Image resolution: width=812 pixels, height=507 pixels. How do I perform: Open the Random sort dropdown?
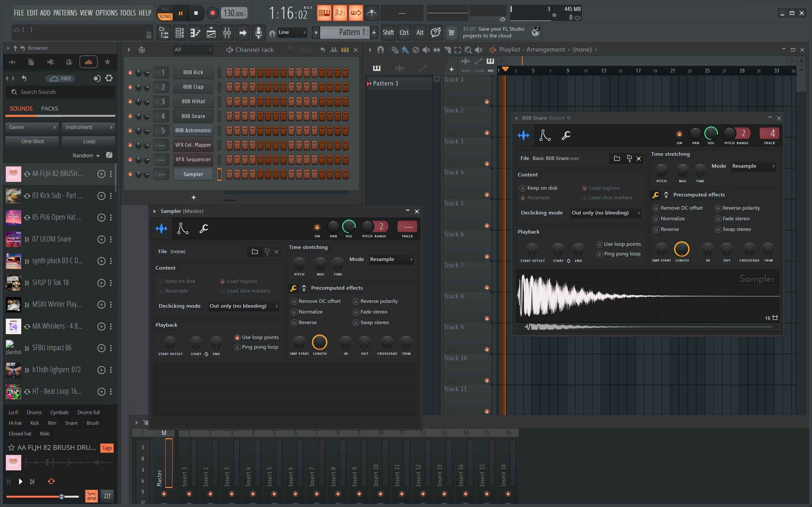coord(86,155)
